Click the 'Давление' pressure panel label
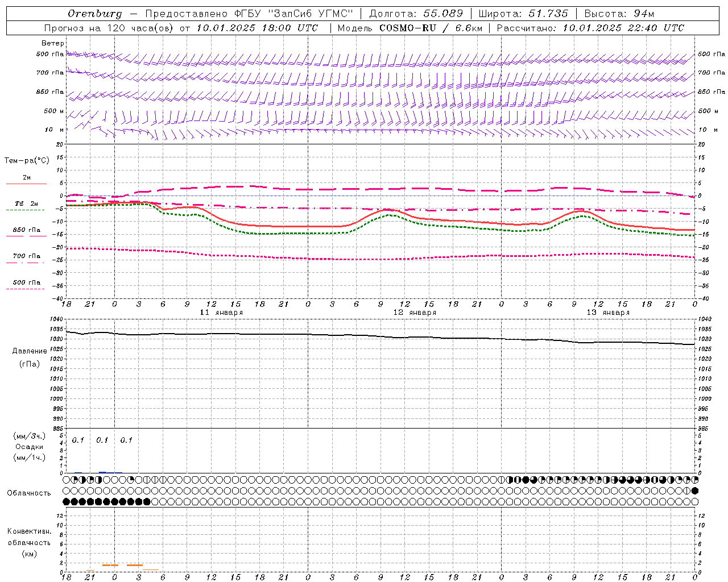This screenshot has width=728, height=582. [30, 351]
